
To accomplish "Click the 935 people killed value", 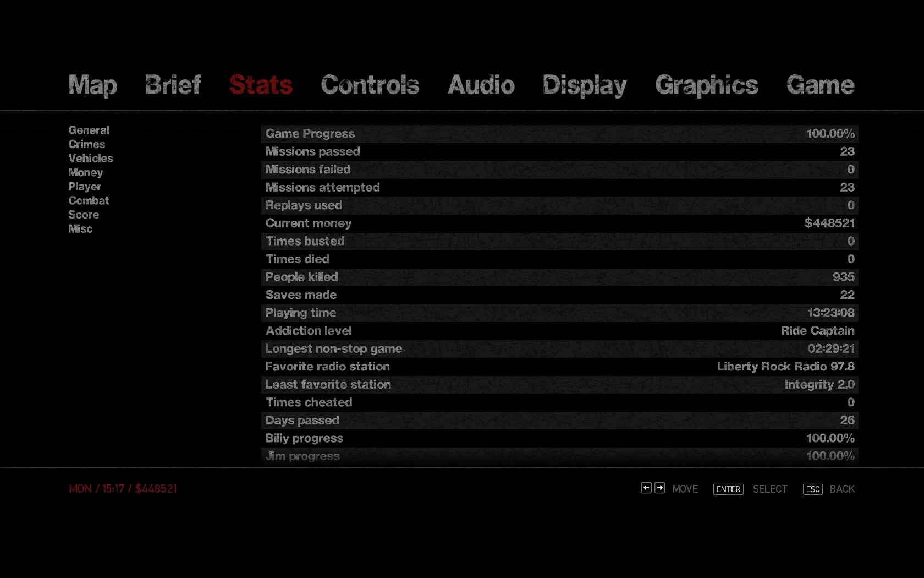I will pyautogui.click(x=844, y=277).
